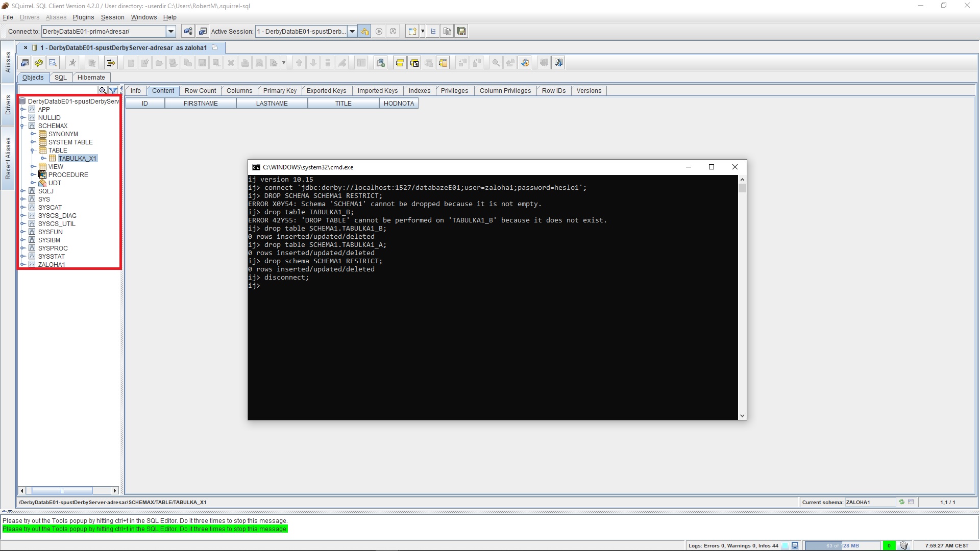
Task: Click the Drivers sidebar label
Action: point(8,102)
